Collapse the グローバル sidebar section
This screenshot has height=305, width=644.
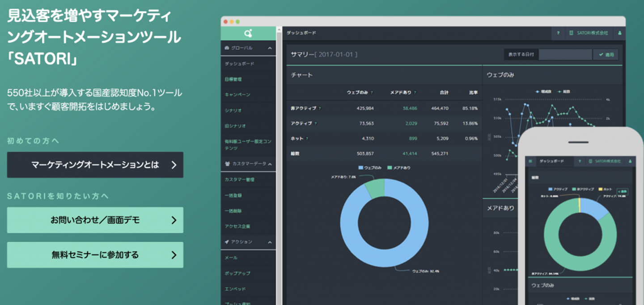pos(270,48)
